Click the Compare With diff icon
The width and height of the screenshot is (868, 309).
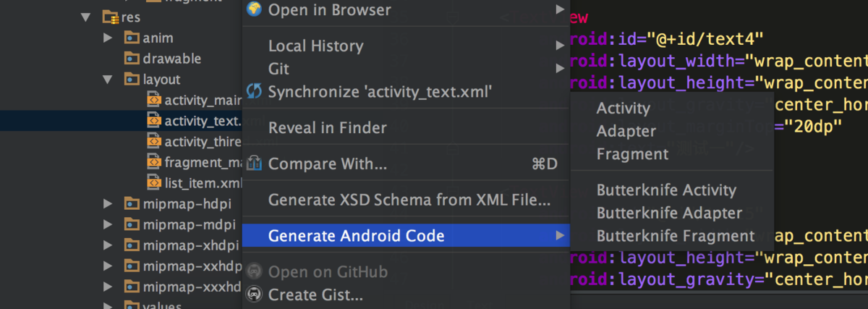[254, 164]
